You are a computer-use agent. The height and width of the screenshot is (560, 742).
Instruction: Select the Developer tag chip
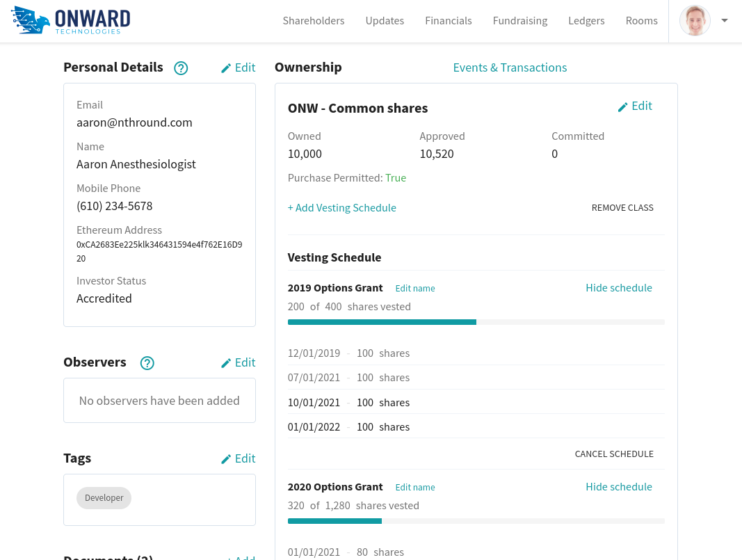104,498
